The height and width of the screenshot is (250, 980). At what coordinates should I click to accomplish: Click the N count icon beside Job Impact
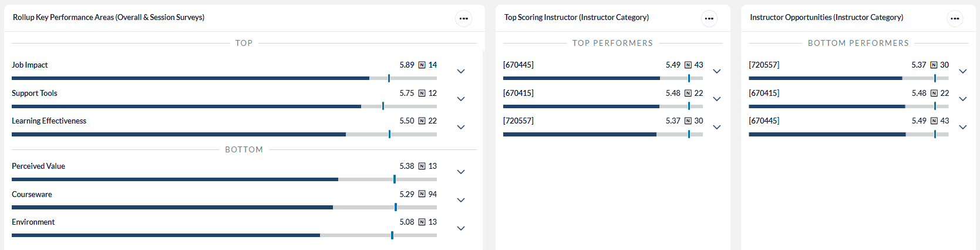click(422, 65)
